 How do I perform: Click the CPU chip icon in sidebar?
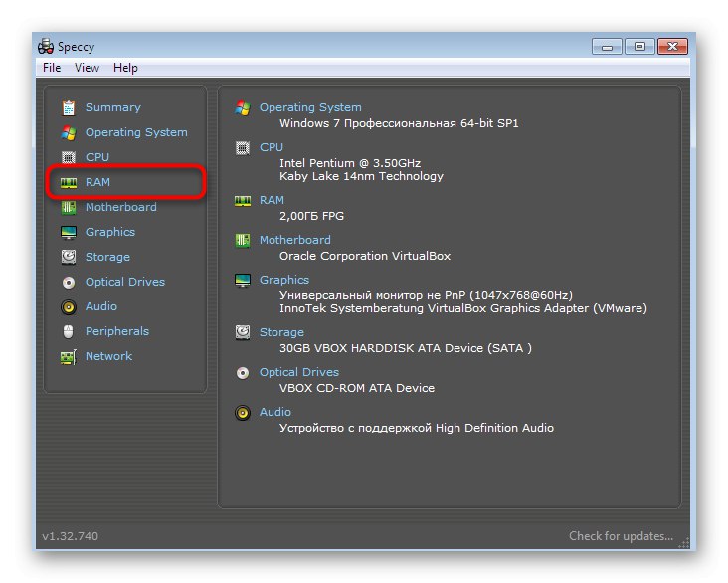click(x=69, y=157)
